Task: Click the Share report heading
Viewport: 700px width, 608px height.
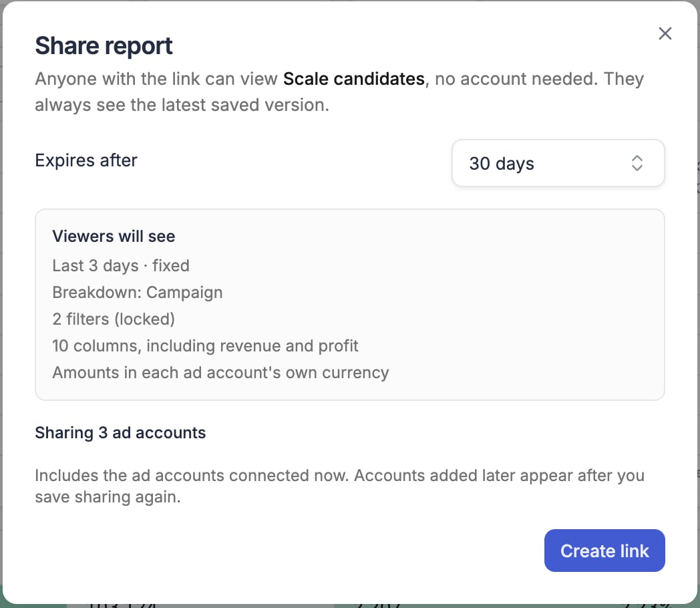Action: 104,46
